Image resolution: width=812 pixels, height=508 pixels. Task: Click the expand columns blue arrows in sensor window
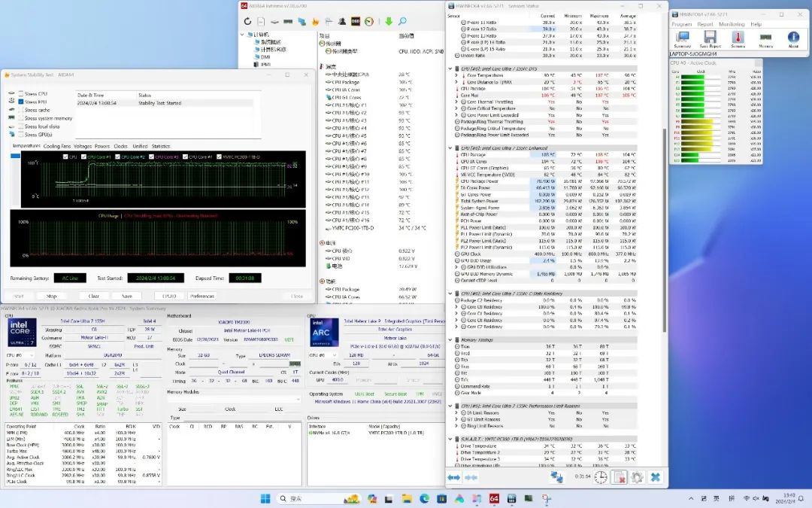click(454, 477)
